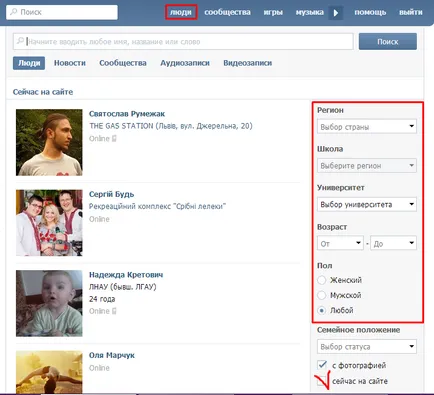Click the music play button in header

[x=336, y=13]
